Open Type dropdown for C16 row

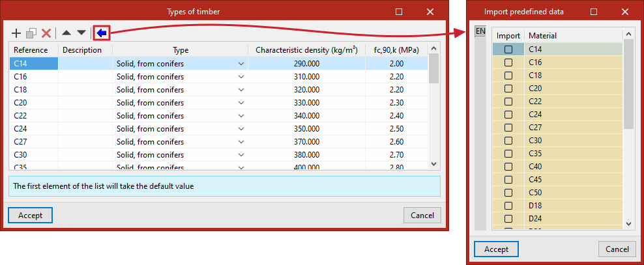tap(241, 77)
